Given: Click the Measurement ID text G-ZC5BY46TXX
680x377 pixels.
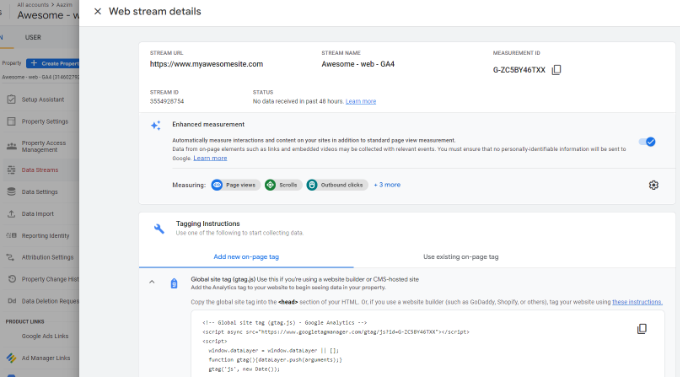Looking at the screenshot, I should click(x=519, y=70).
